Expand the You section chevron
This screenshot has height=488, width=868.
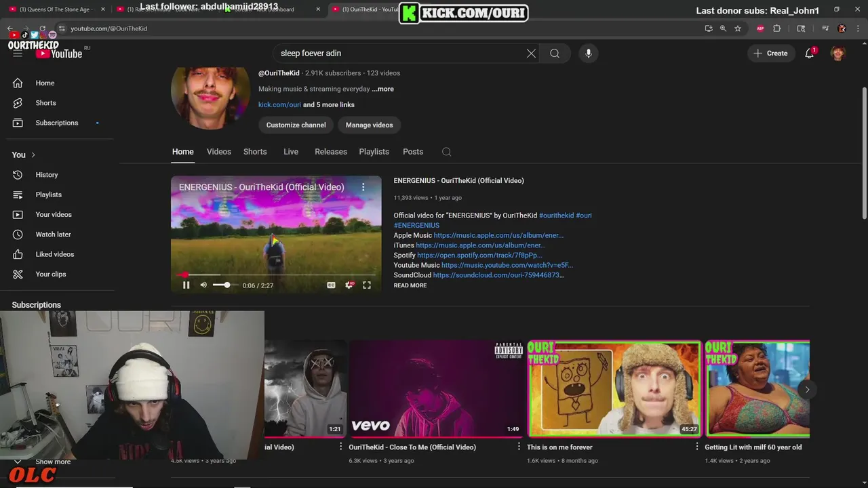(x=33, y=155)
